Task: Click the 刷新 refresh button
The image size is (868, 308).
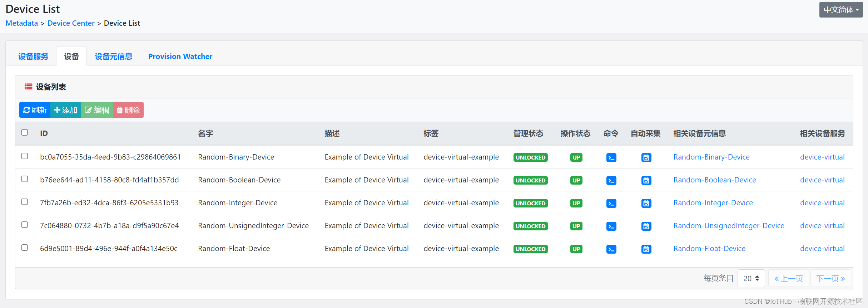Action: (35, 110)
